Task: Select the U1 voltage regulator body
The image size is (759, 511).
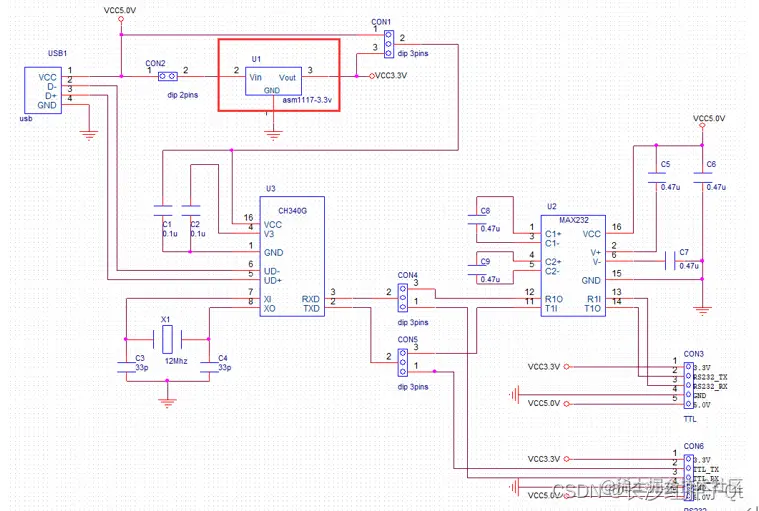Action: click(x=273, y=81)
